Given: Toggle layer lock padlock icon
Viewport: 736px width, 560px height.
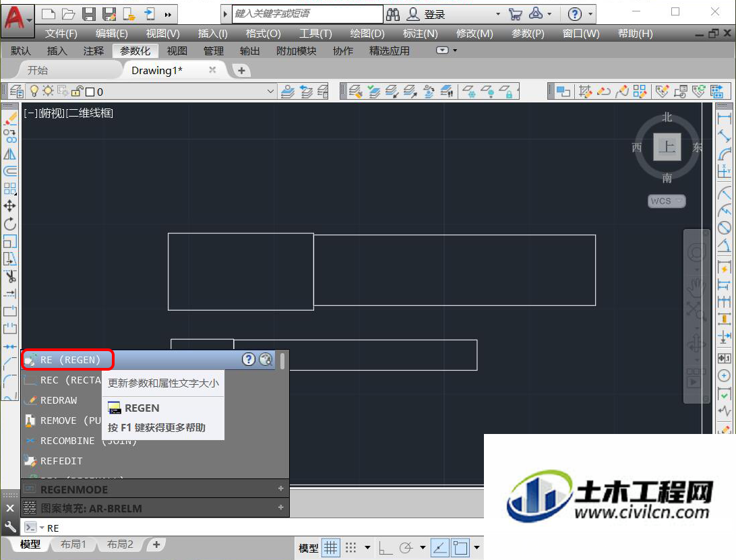Looking at the screenshot, I should [78, 91].
